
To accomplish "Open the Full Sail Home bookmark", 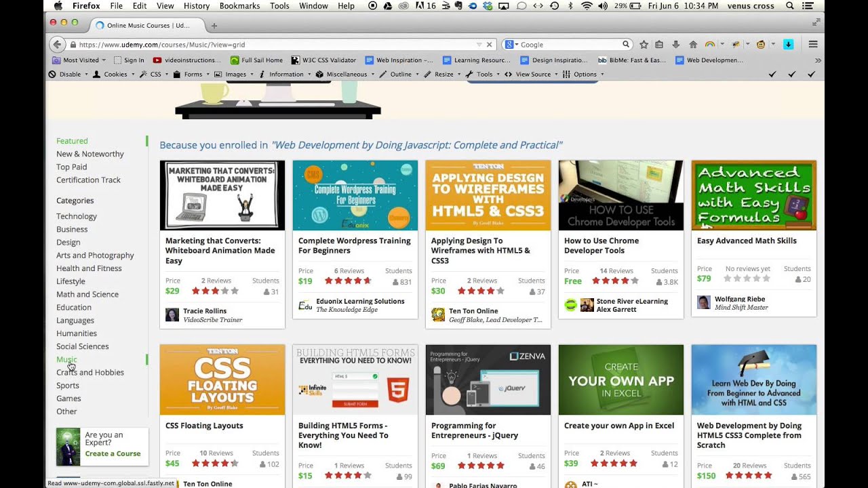I will 257,60.
